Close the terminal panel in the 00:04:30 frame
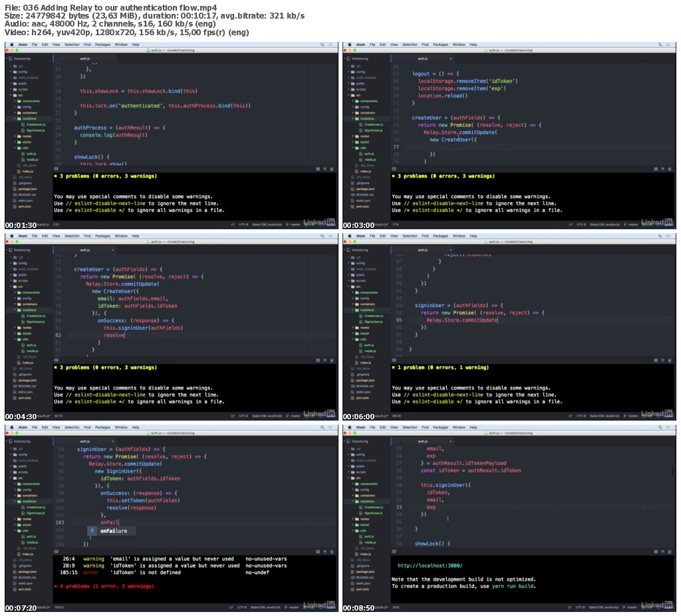Image resolution: width=681 pixels, height=616 pixels. pos(332,360)
